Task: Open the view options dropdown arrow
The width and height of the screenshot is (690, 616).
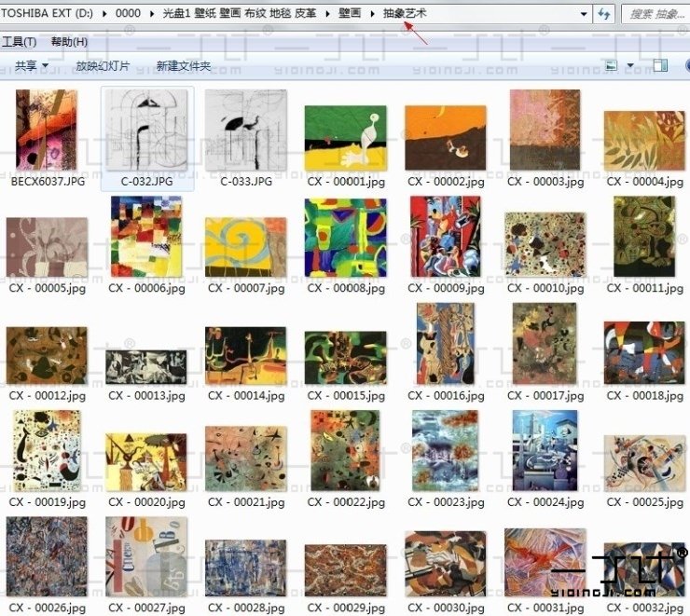Action: (630, 66)
